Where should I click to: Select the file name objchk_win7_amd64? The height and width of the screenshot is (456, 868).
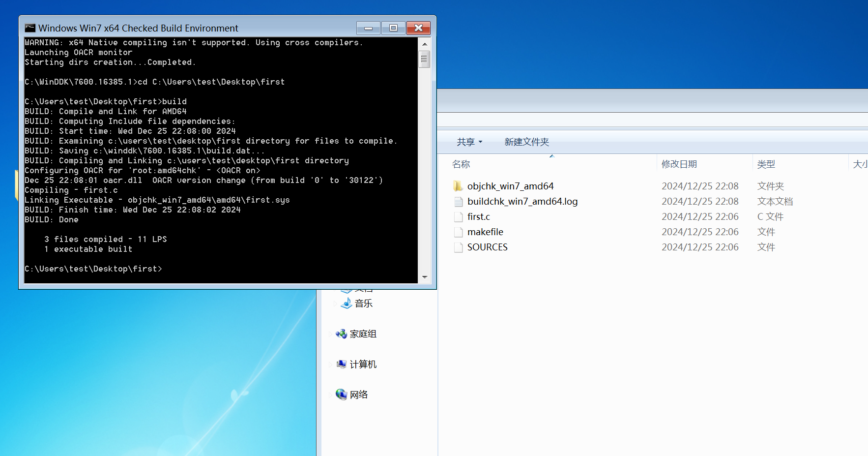[x=510, y=186]
